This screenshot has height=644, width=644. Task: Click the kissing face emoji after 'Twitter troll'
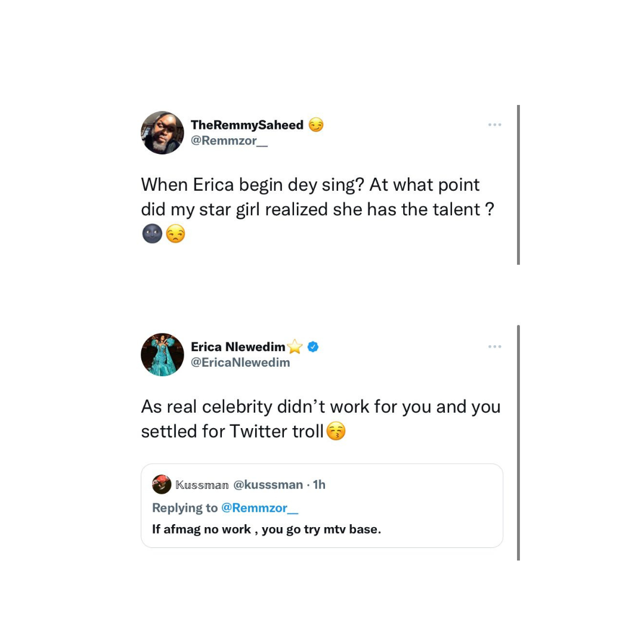point(336,431)
